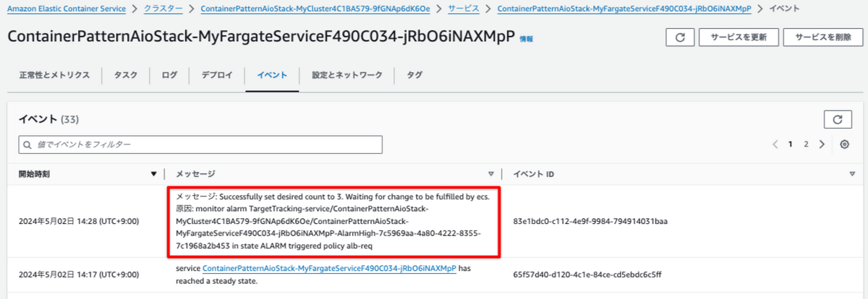The height and width of the screenshot is (299, 868).
Task: Jump to events page 2
Action: [807, 144]
